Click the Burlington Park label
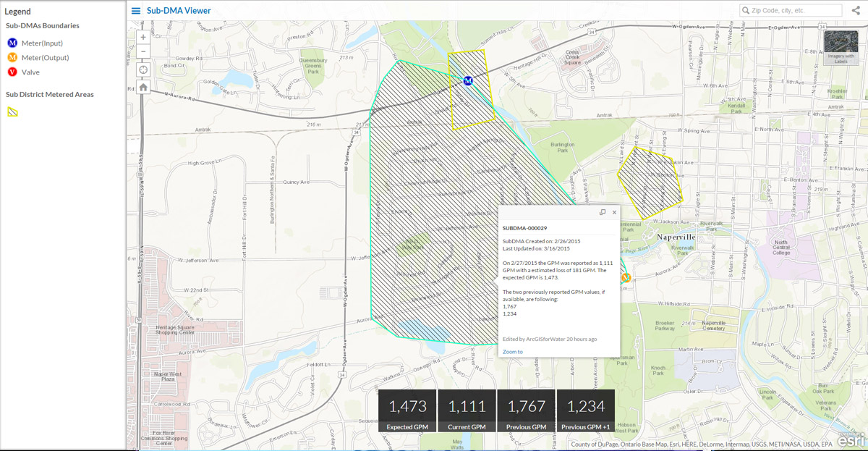This screenshot has width=868, height=451. 562,148
